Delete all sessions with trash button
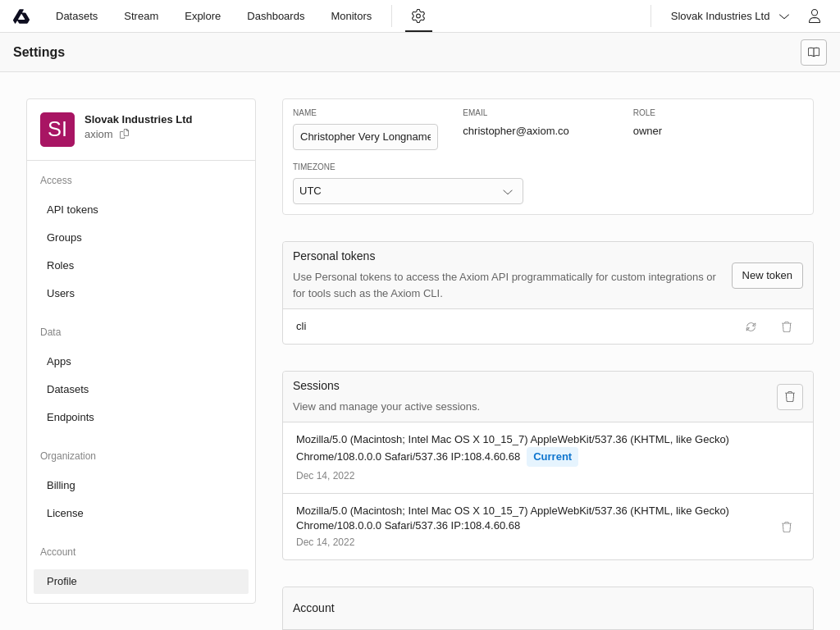The image size is (840, 630). tap(789, 397)
